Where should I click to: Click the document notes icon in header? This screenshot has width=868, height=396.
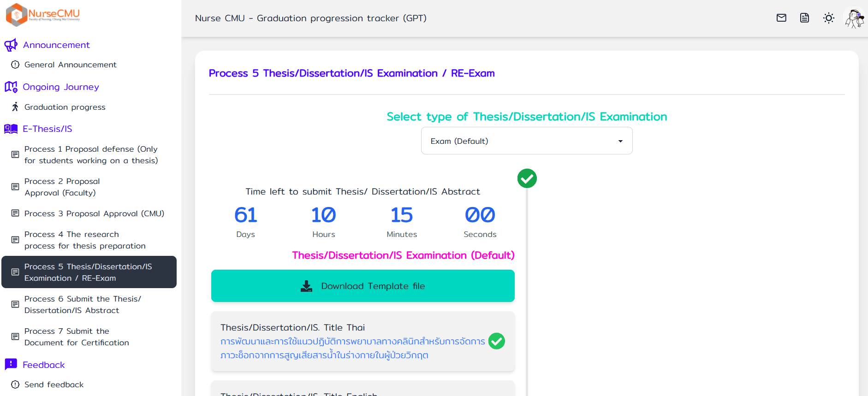804,18
